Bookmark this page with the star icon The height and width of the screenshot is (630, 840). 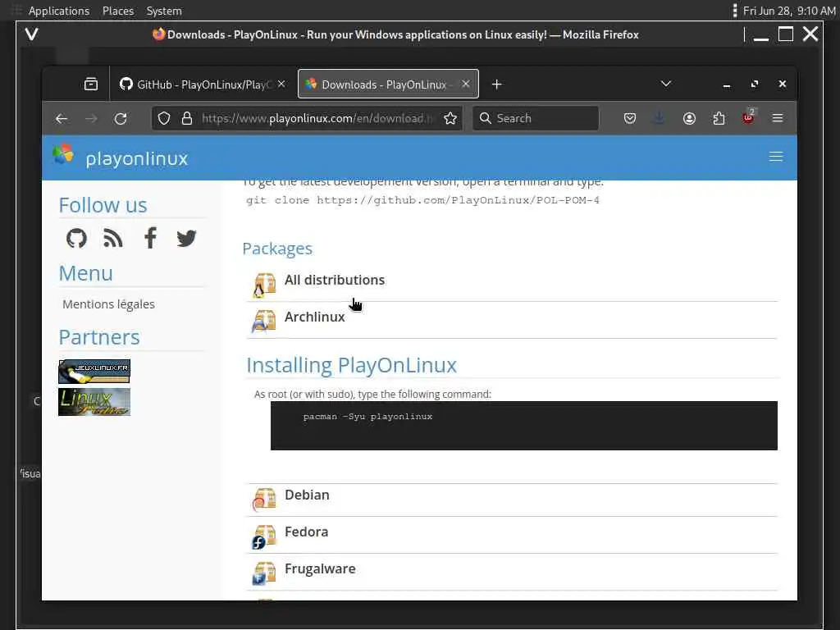click(x=450, y=118)
